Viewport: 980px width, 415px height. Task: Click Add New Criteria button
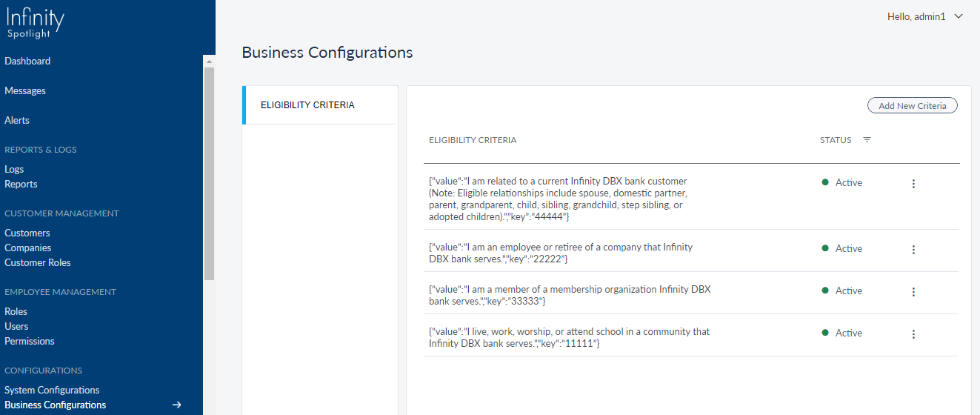[912, 106]
